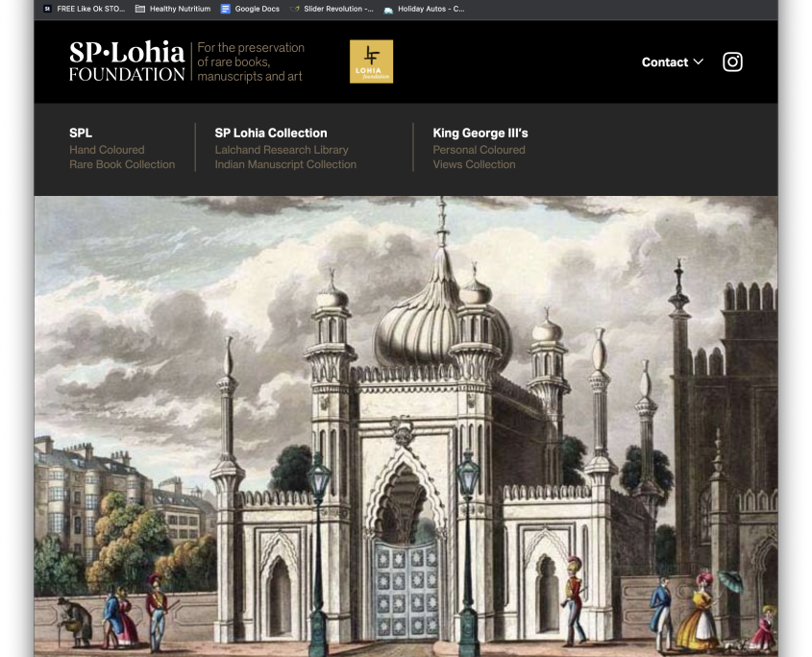This screenshot has height=657, width=812.
Task: Click the Slider Revolution favicon
Action: pos(295,9)
